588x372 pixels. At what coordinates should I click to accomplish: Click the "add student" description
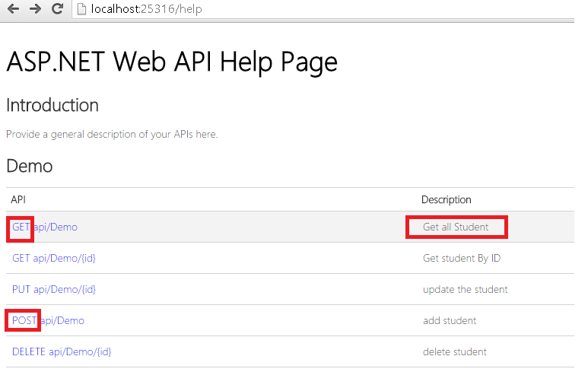449,320
